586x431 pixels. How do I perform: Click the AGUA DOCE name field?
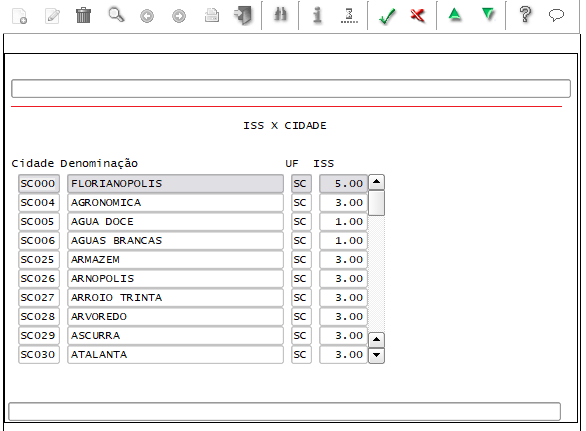175,222
